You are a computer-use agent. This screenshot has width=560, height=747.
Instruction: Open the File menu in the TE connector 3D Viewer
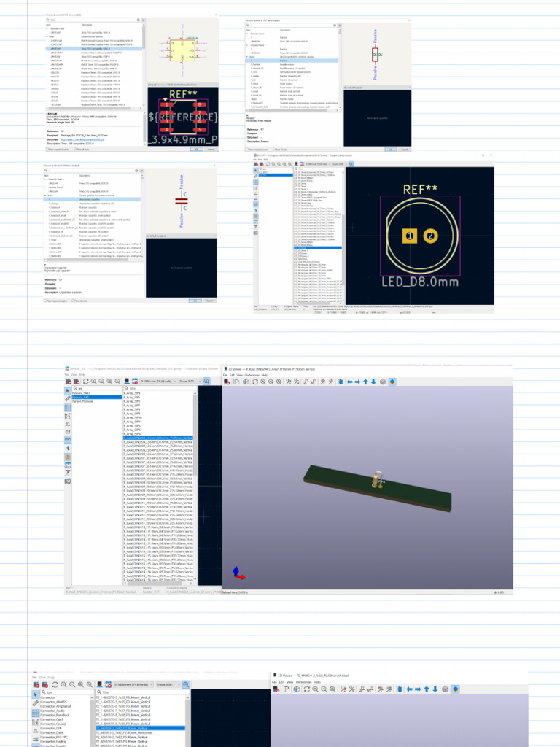click(274, 682)
